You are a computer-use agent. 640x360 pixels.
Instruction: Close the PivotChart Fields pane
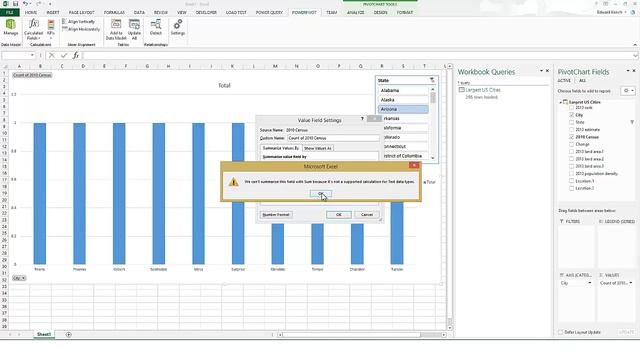tap(634, 71)
